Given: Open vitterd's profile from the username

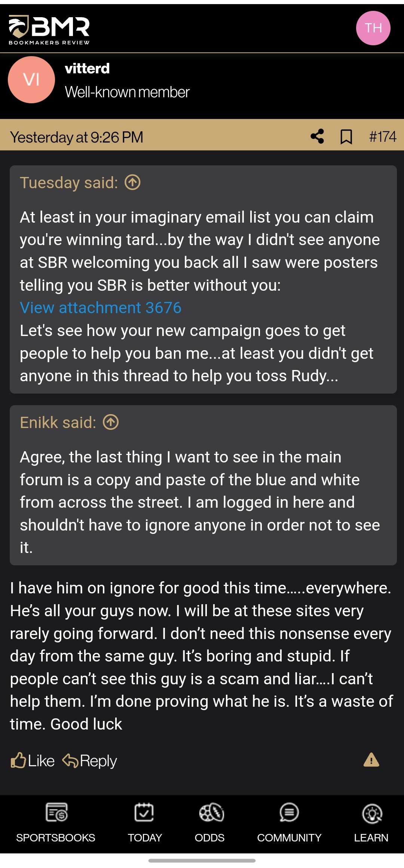Looking at the screenshot, I should coord(87,70).
